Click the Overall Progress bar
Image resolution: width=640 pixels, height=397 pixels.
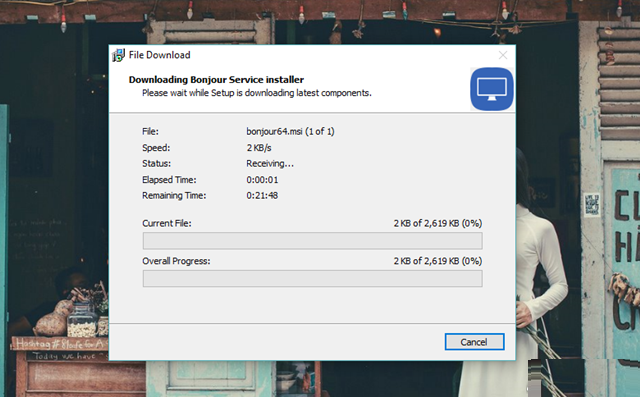click(312, 278)
